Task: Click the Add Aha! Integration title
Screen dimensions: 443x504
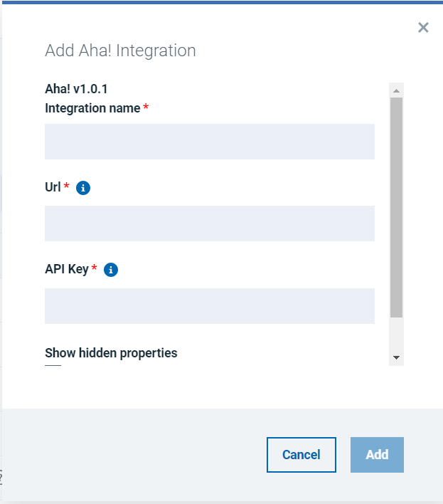Action: [120, 51]
